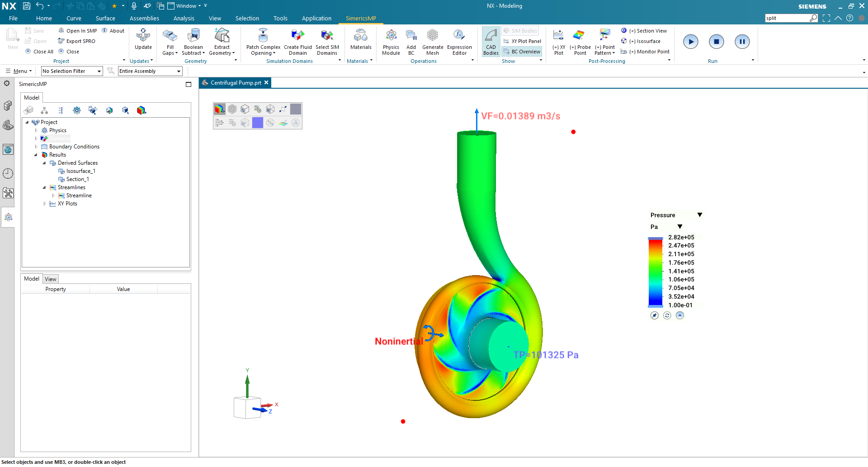Open the viewport background color swatch
Image resolution: width=868 pixels, height=467 pixels.
point(296,109)
